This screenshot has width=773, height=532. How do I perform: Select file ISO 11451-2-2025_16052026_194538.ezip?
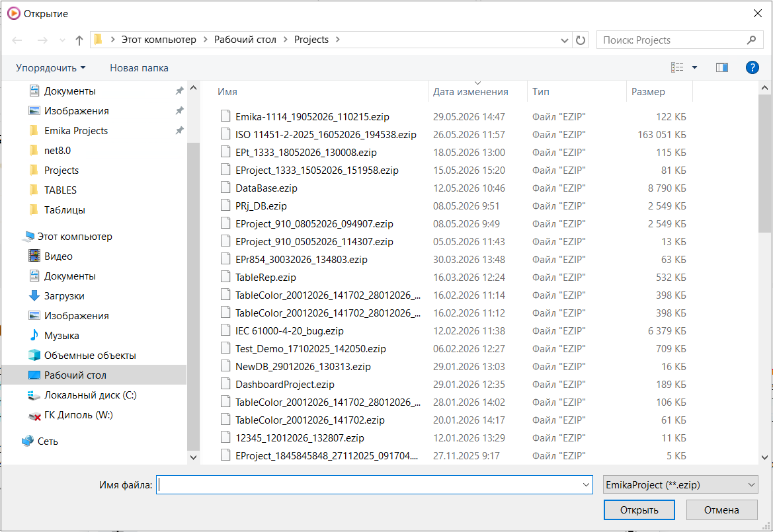pyautogui.click(x=326, y=134)
